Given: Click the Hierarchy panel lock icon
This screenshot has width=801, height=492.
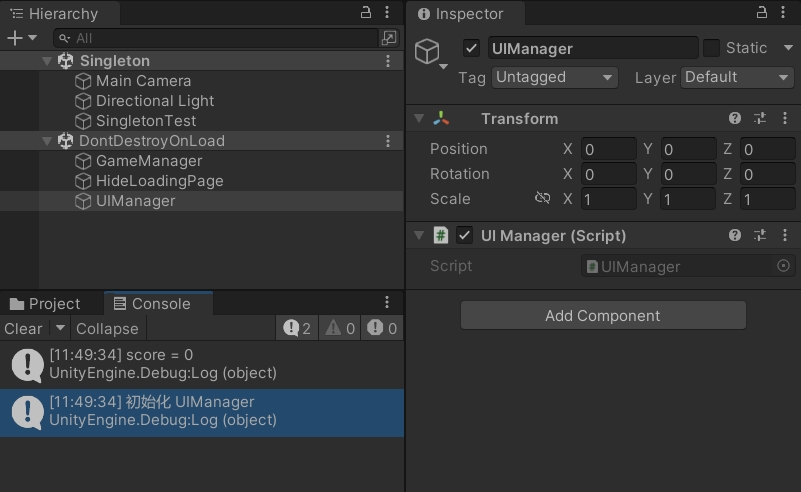Looking at the screenshot, I should (x=366, y=12).
